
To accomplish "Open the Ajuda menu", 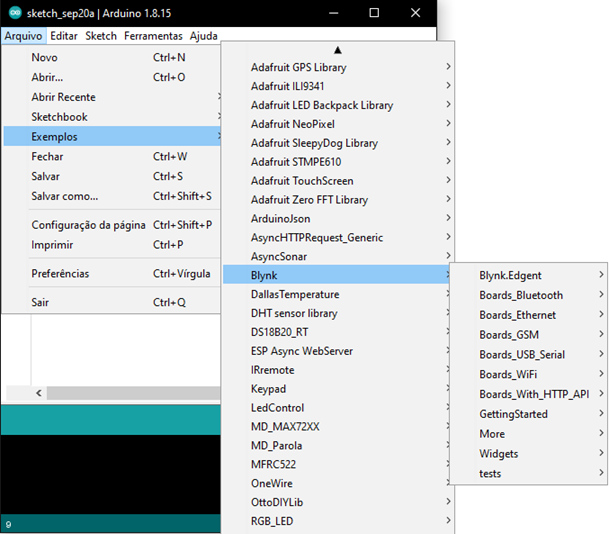I will 204,36.
